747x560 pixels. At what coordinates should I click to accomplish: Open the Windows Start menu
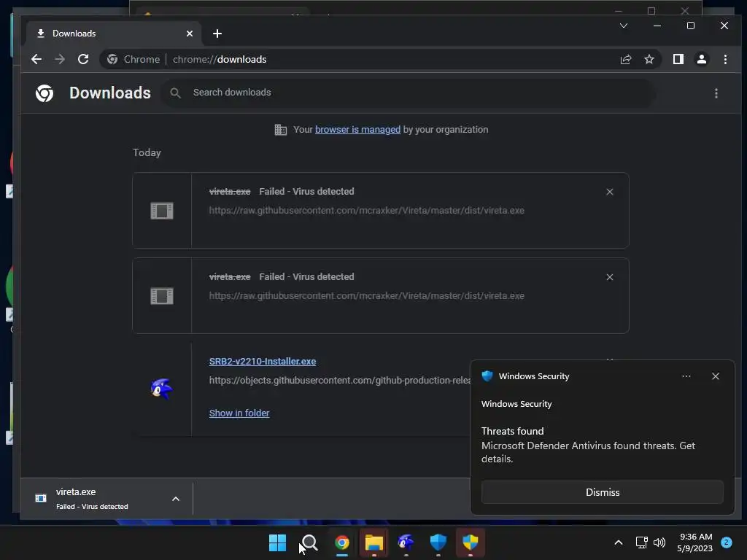click(277, 542)
